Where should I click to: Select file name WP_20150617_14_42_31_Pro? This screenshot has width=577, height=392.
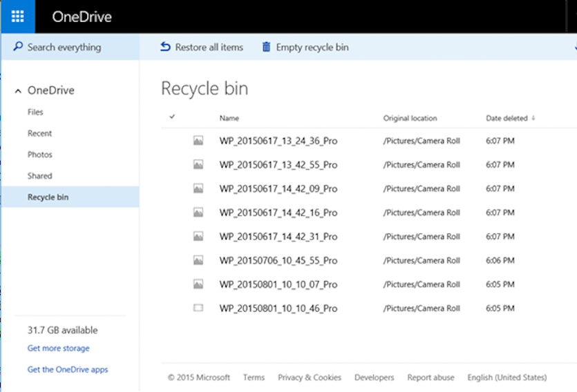pyautogui.click(x=278, y=237)
